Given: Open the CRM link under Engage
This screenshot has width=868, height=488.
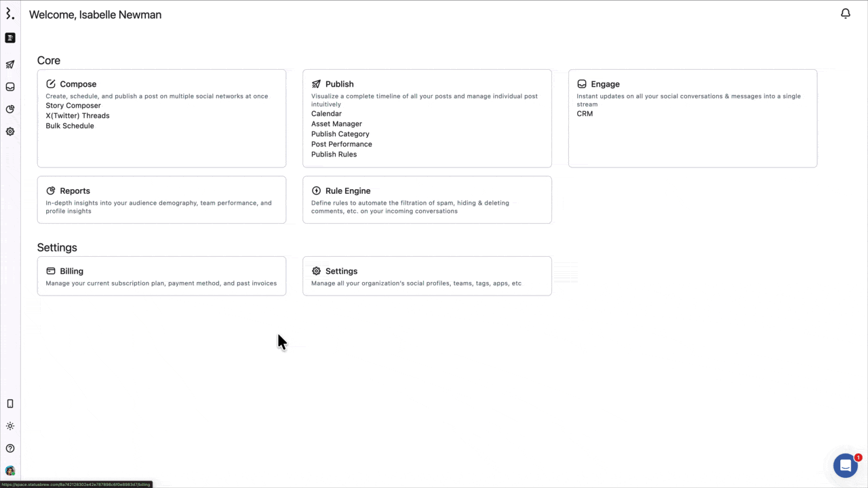Looking at the screenshot, I should click(585, 114).
